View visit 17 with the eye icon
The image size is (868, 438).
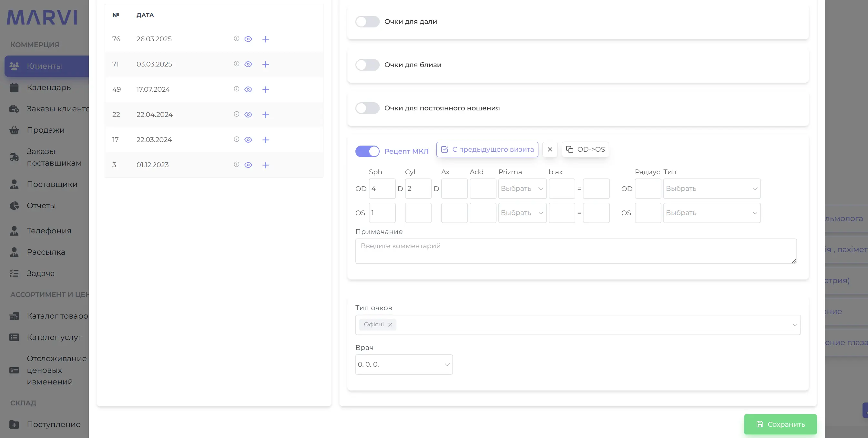[248, 140]
